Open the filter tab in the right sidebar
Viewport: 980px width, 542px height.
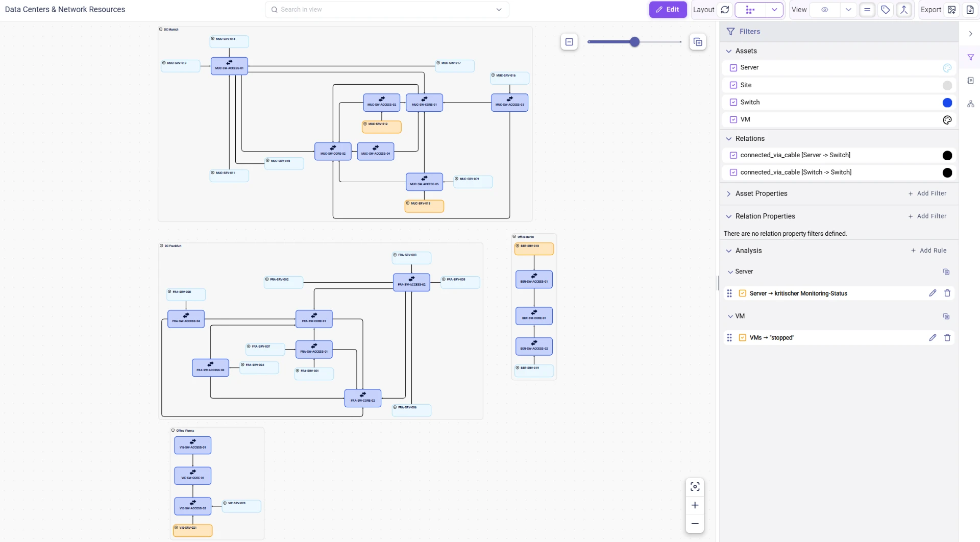pyautogui.click(x=970, y=58)
